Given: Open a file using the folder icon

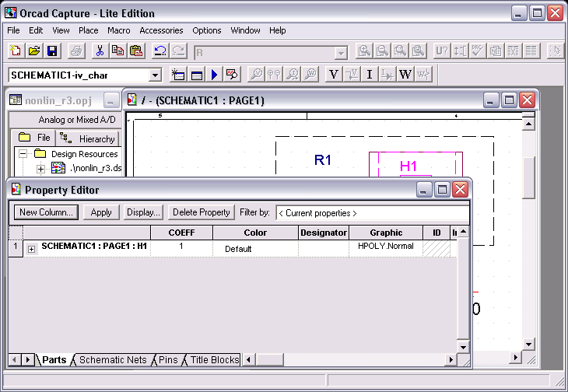Looking at the screenshot, I should (x=34, y=51).
